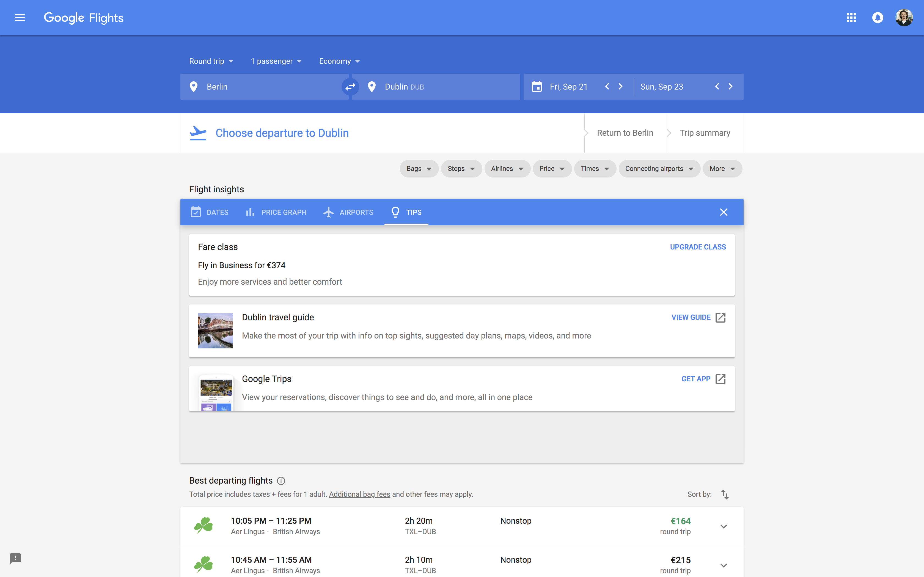Open the Round trip dropdown

coord(211,61)
